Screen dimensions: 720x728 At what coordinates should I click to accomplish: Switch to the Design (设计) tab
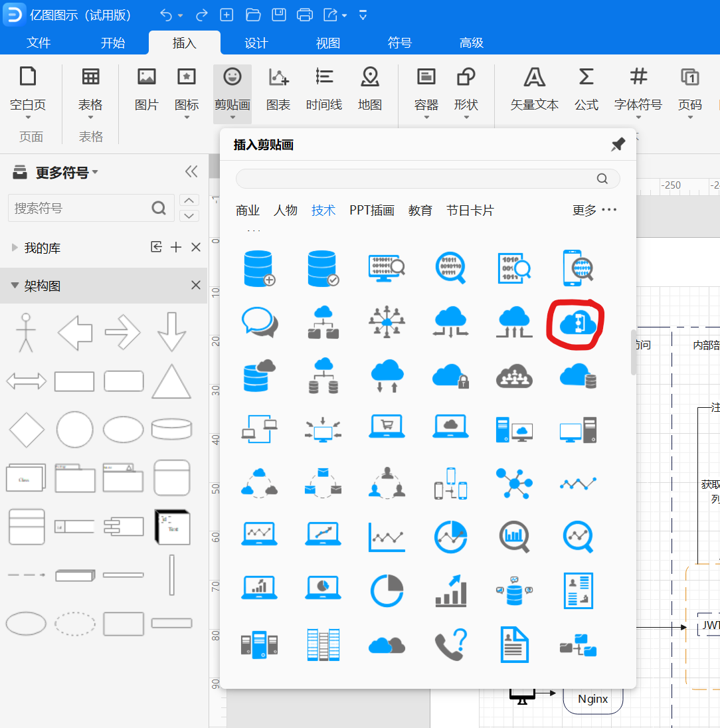coord(256,43)
